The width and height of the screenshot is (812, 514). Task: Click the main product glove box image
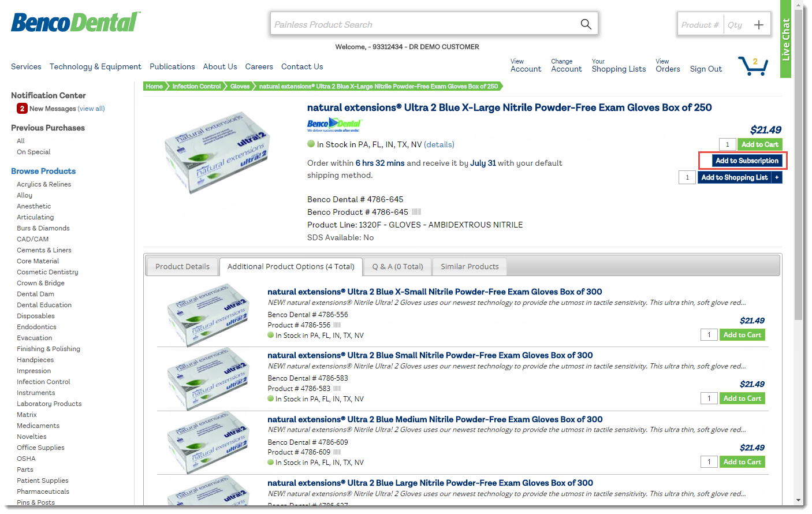[217, 151]
